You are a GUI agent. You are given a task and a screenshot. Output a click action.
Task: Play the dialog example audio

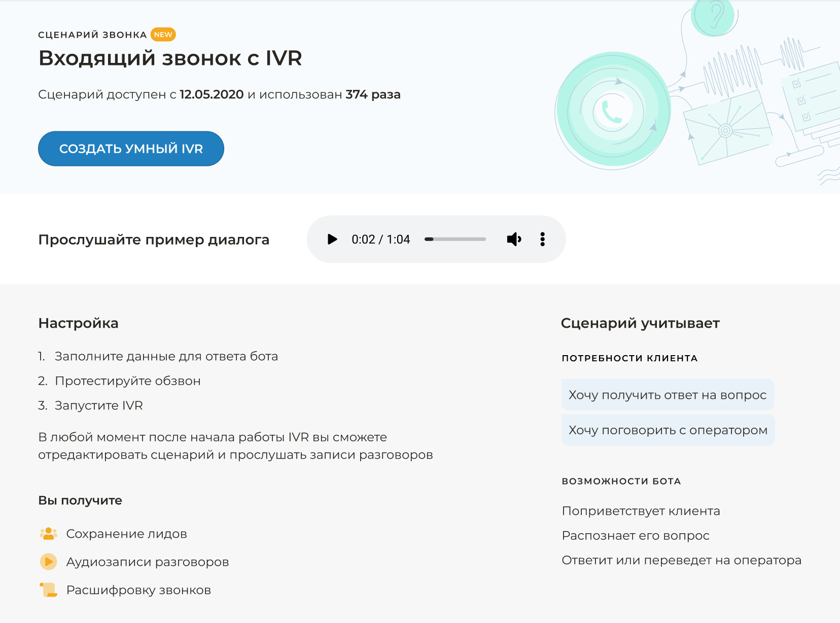pos(332,239)
